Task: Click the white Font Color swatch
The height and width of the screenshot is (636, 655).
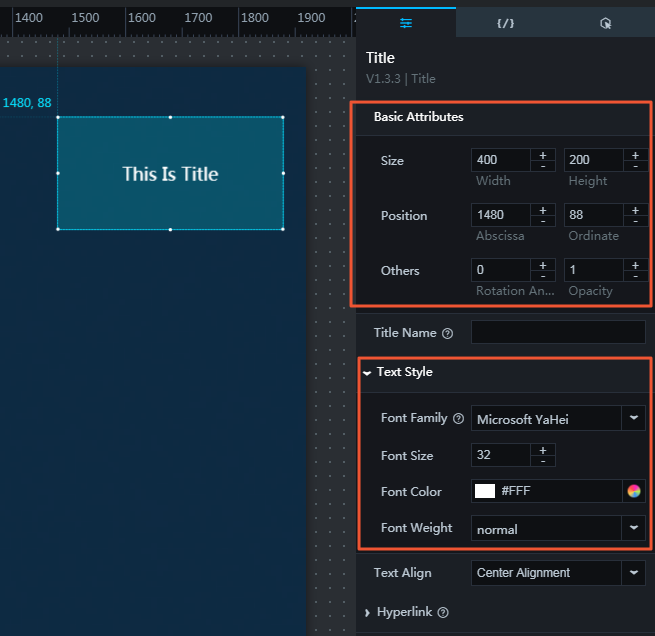Action: pos(485,491)
